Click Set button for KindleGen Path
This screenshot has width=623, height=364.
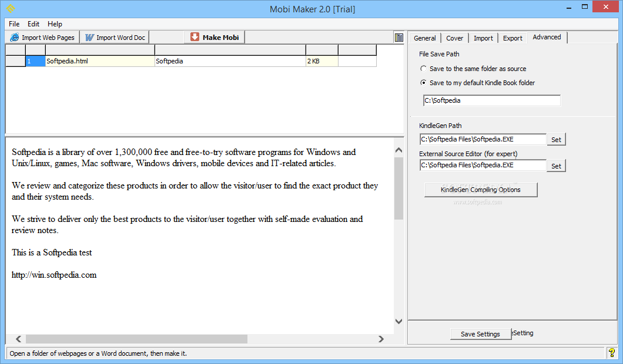(x=556, y=140)
